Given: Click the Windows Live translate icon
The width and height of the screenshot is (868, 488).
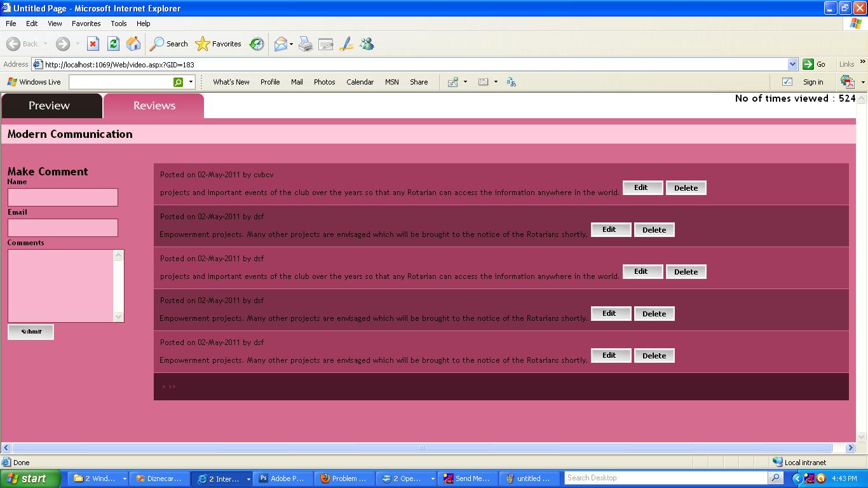Looking at the screenshot, I should click(511, 82).
